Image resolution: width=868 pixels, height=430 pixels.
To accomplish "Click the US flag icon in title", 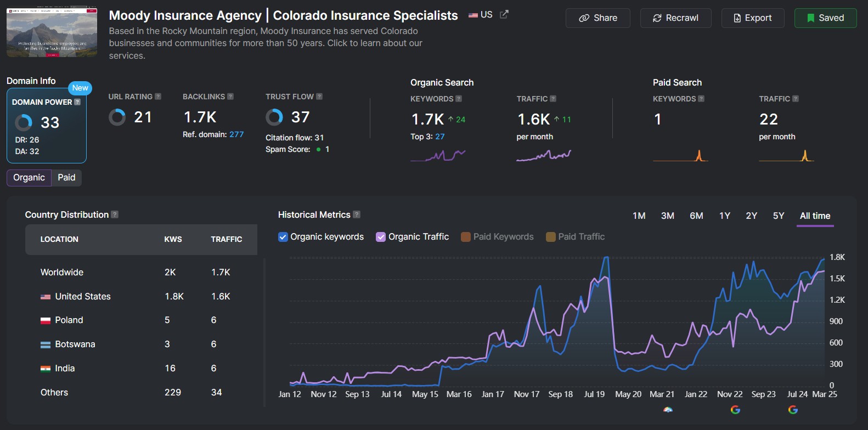I will click(x=473, y=15).
